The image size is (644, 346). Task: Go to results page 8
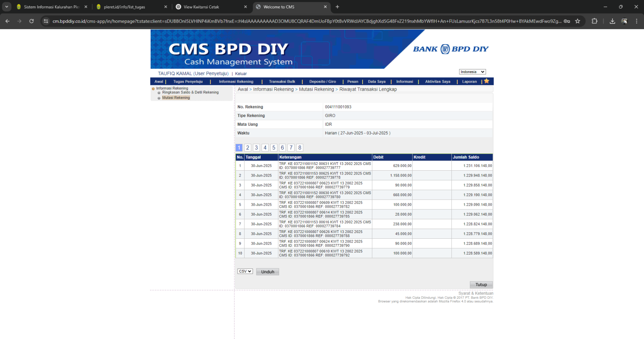[300, 148]
